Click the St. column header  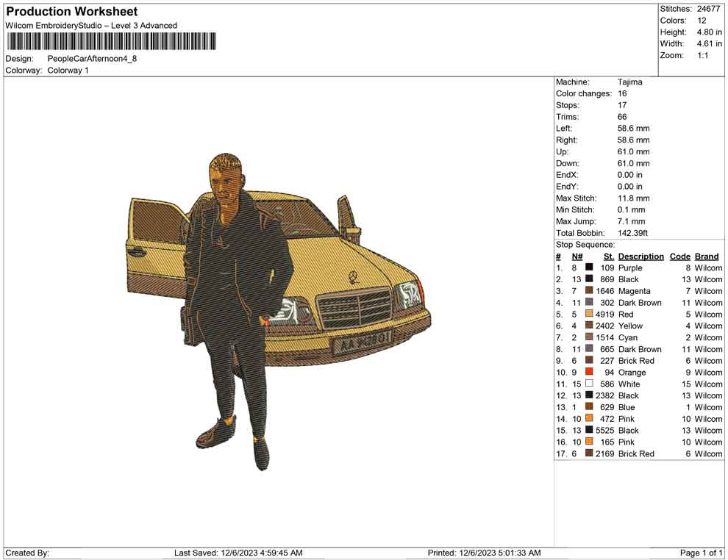click(608, 256)
